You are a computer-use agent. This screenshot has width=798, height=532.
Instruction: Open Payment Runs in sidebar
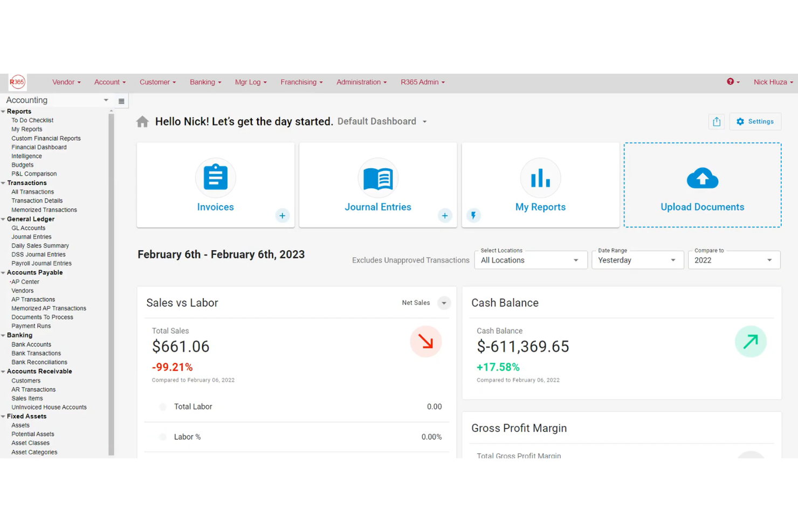pos(31,326)
